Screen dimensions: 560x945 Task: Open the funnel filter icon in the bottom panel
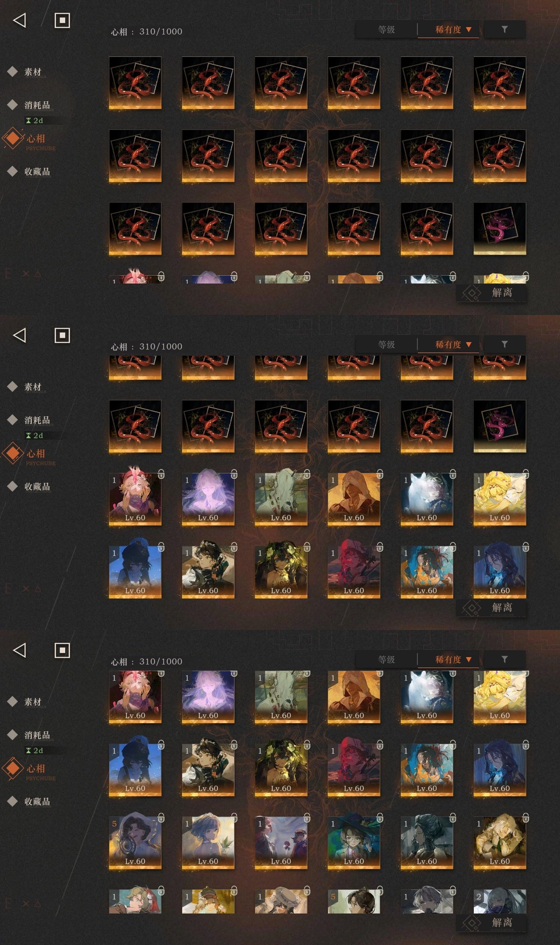click(x=504, y=659)
